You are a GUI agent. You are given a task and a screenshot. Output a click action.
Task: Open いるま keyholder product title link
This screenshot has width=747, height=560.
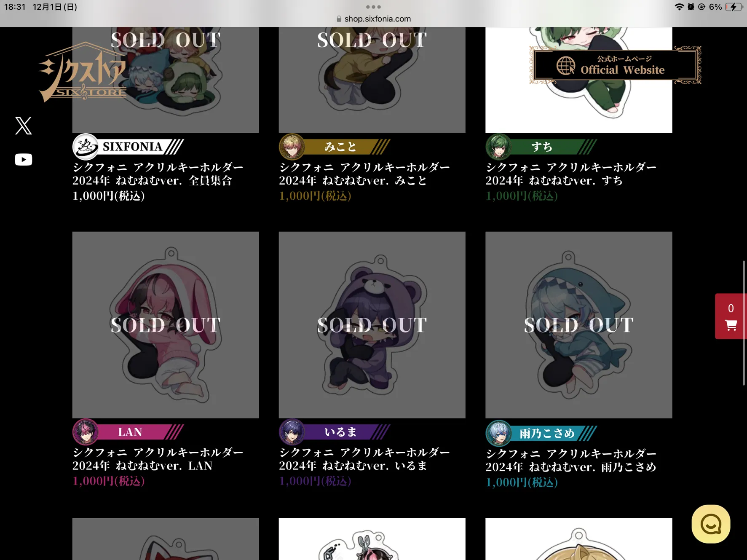(x=364, y=459)
